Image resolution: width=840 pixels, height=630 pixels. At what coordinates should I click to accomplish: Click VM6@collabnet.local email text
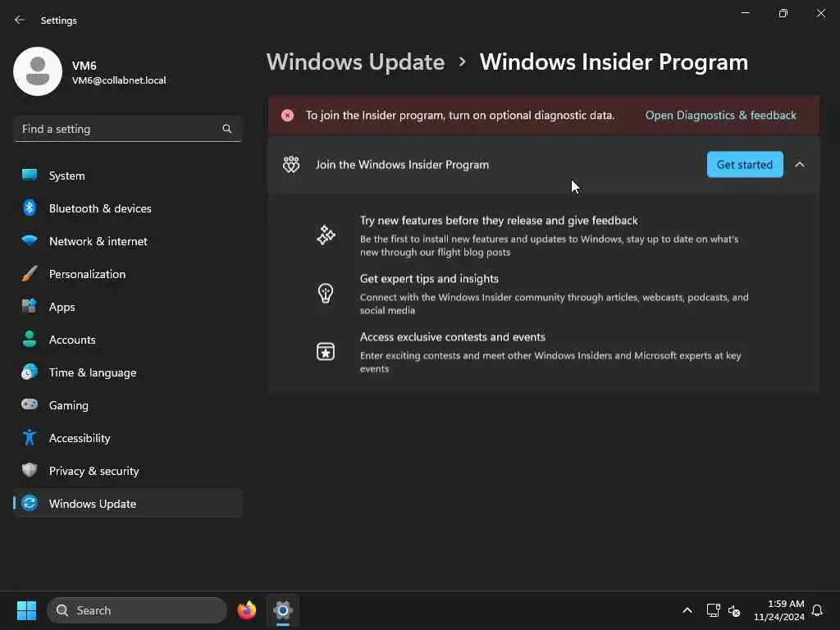click(x=119, y=80)
